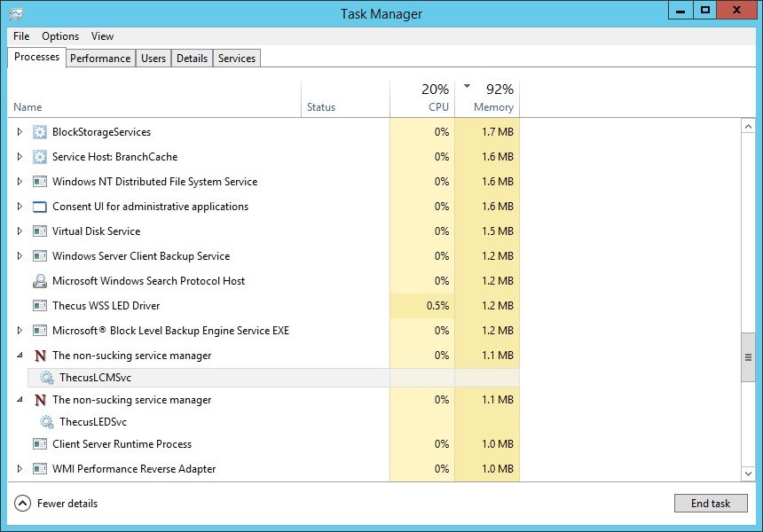Select Microsoft Windows Search Protocol Host row
The height and width of the screenshot is (532, 763).
(264, 280)
